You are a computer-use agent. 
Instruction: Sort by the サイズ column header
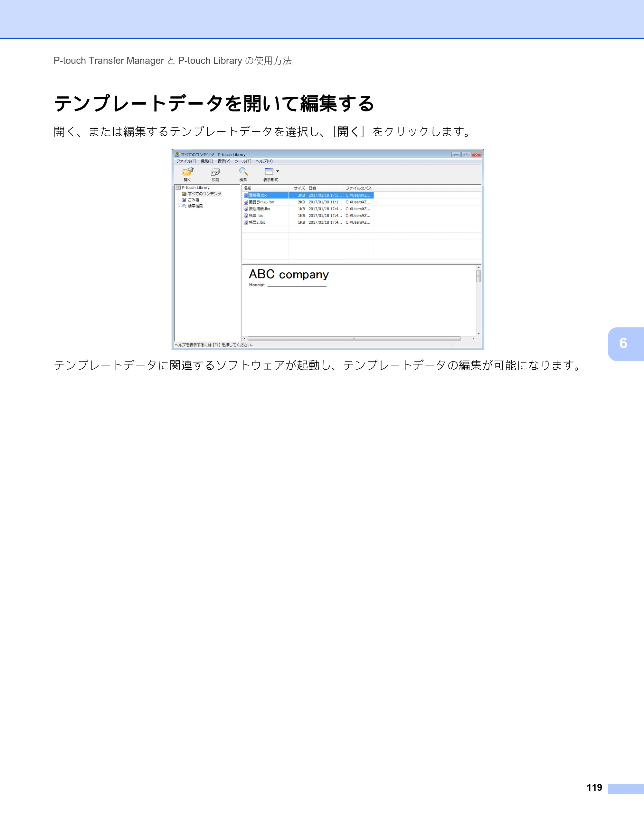click(298, 188)
